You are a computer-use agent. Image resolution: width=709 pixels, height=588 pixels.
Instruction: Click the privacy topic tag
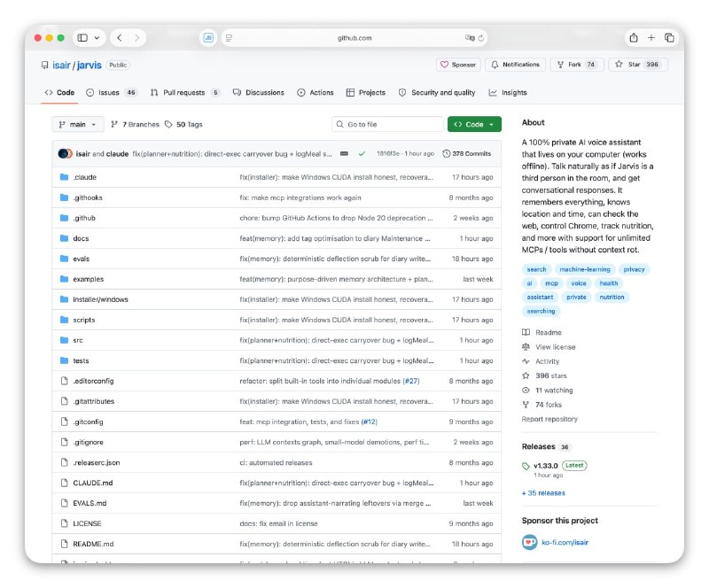coord(634,269)
